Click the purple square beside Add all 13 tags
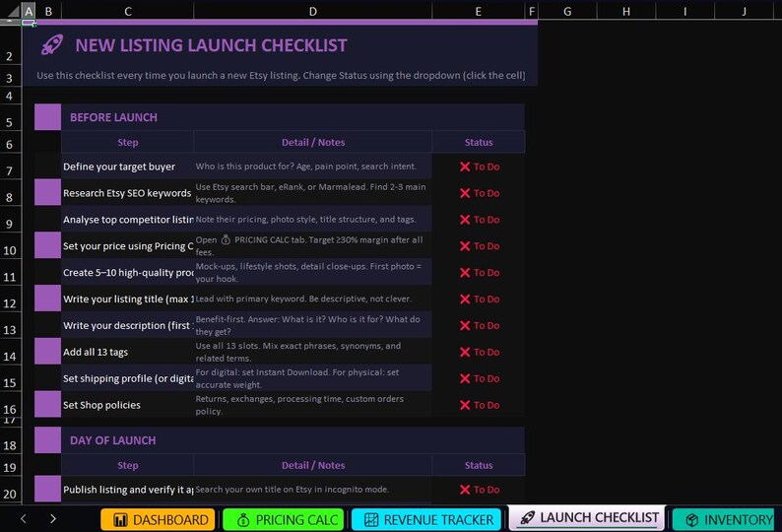Screen dimensions: 782x532 [48, 352]
